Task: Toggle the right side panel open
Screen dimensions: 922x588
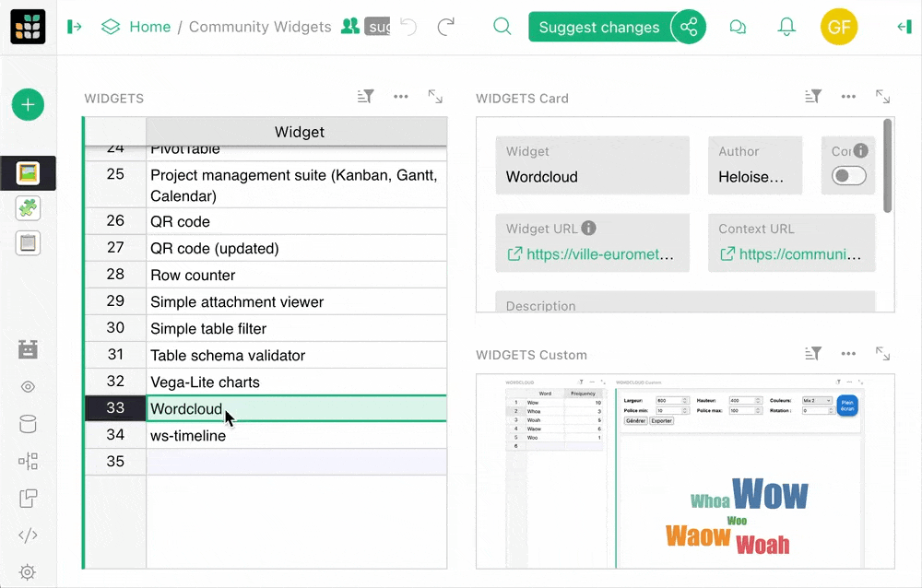Action: (x=904, y=27)
